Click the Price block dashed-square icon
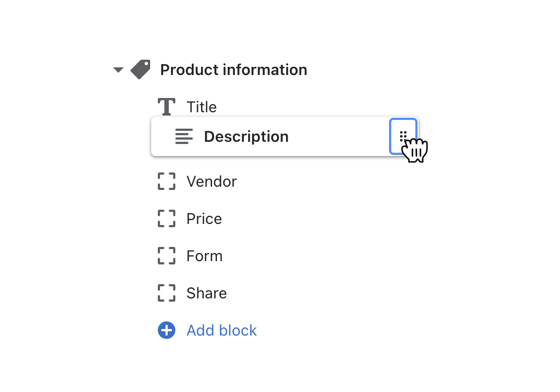The width and height of the screenshot is (560, 392). point(167,218)
